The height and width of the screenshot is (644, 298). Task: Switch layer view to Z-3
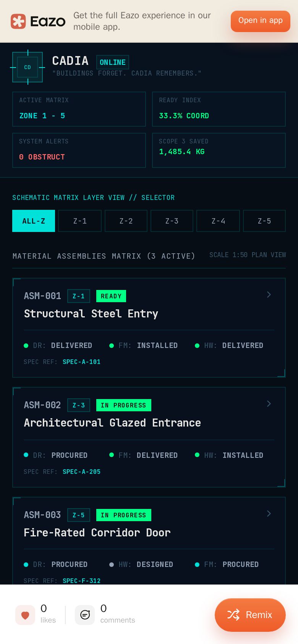coord(172,221)
